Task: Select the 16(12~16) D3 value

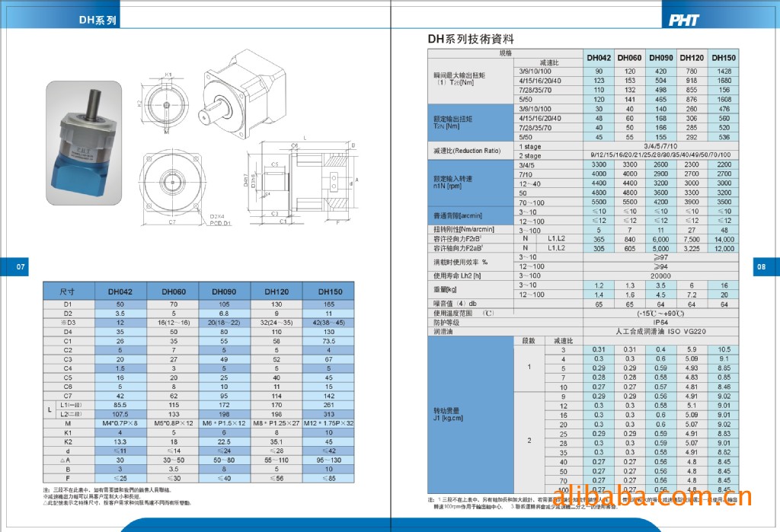Action: coord(173,323)
